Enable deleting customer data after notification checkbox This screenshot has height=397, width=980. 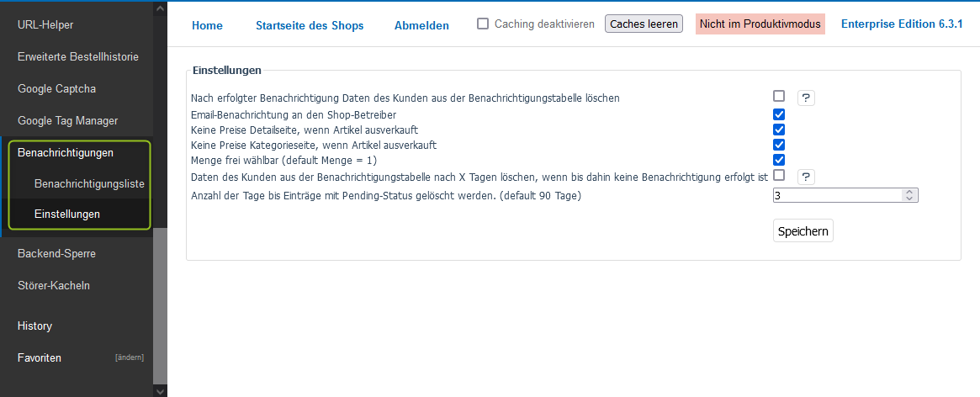(779, 96)
